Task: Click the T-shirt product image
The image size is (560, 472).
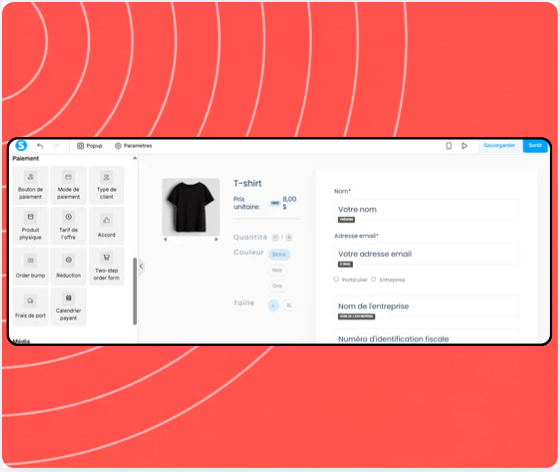Action: coord(191,207)
